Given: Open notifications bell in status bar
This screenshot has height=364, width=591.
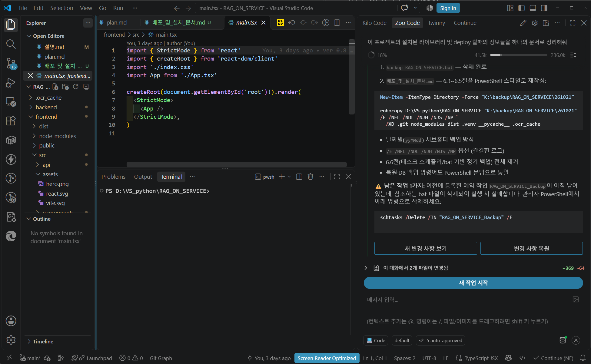Looking at the screenshot, I should pyautogui.click(x=583, y=358).
